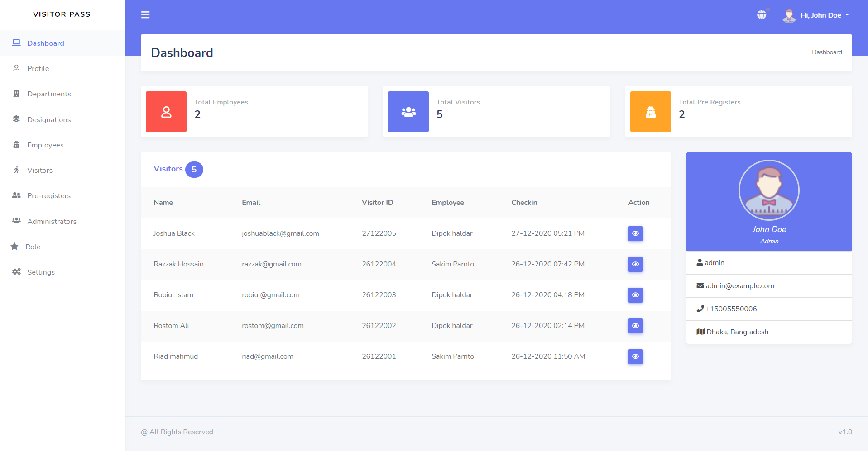868x451 pixels.
Task: Open Administrators using its group icon
Action: pyautogui.click(x=17, y=221)
